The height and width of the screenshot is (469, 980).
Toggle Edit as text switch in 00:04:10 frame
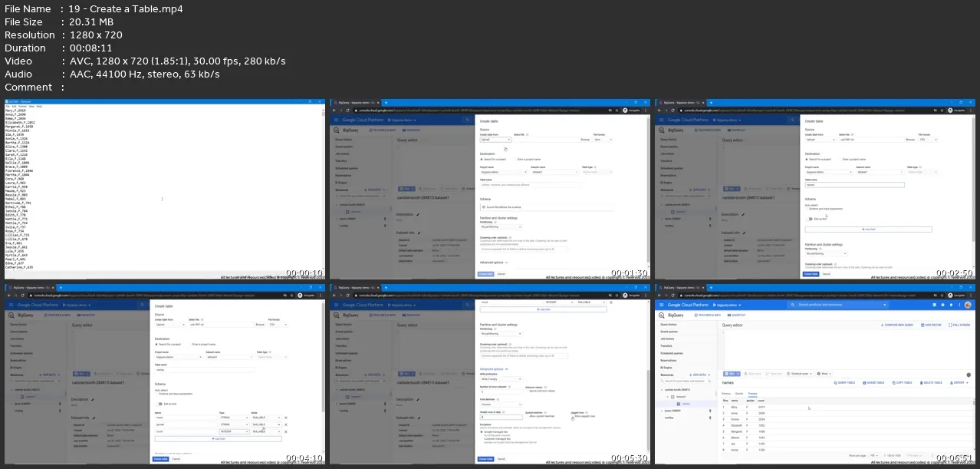pyautogui.click(x=159, y=404)
